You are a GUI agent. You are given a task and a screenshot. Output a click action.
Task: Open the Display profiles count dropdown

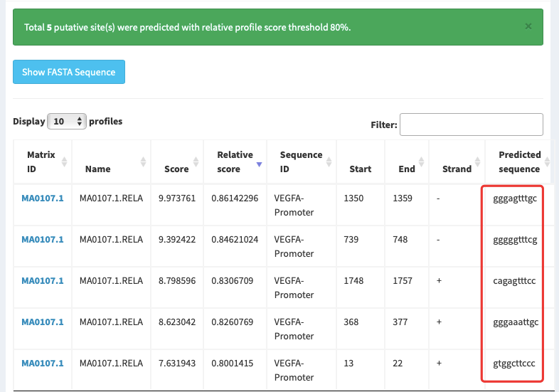[67, 121]
